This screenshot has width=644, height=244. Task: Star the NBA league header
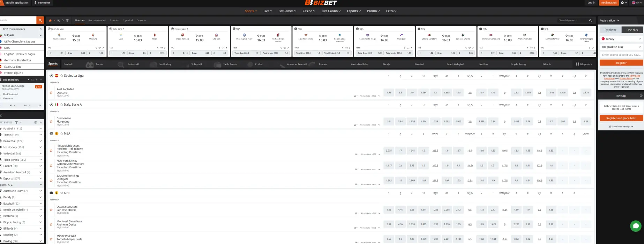click(x=62, y=134)
